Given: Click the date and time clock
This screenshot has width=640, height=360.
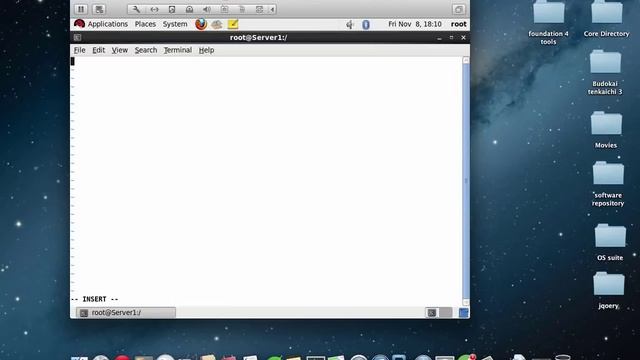Looking at the screenshot, I should [x=415, y=24].
